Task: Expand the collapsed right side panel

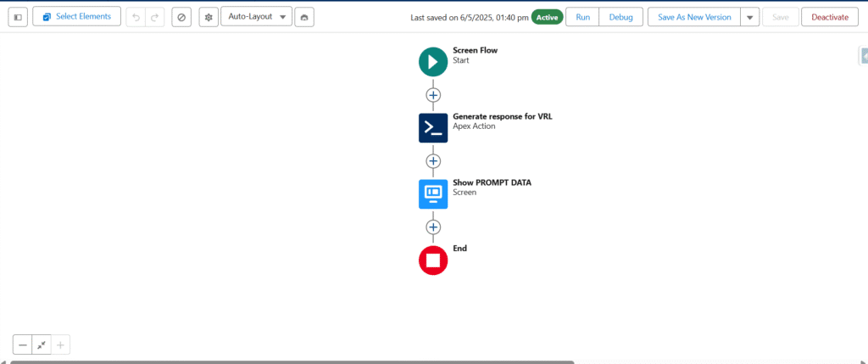Action: coord(863,56)
